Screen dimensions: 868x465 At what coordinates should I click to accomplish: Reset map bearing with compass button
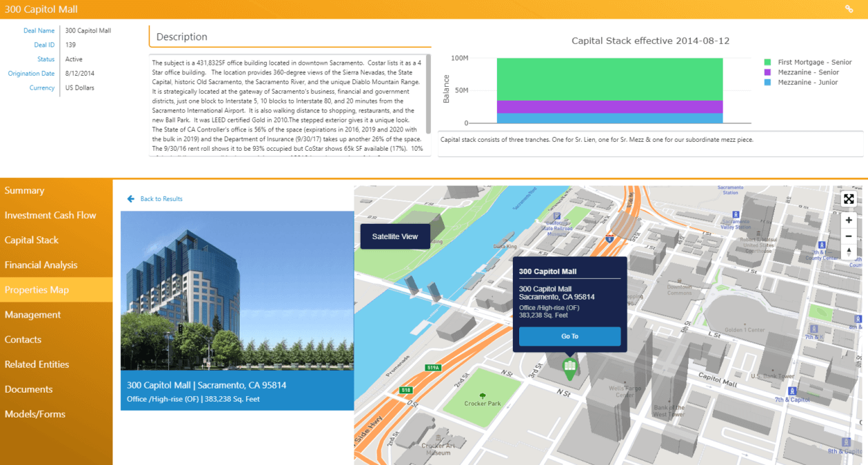(849, 251)
